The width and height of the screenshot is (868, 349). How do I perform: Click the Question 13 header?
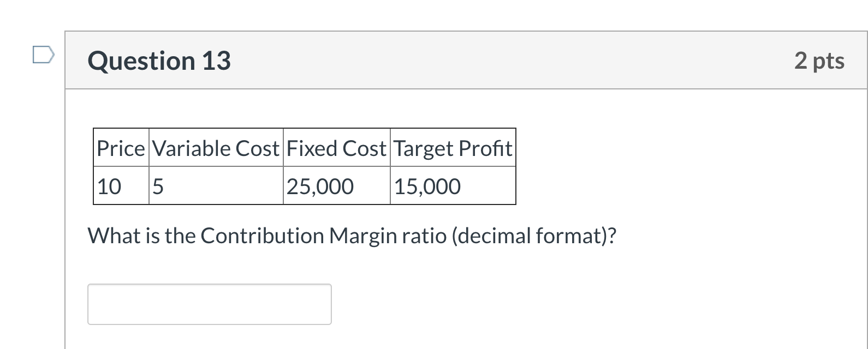click(x=159, y=61)
